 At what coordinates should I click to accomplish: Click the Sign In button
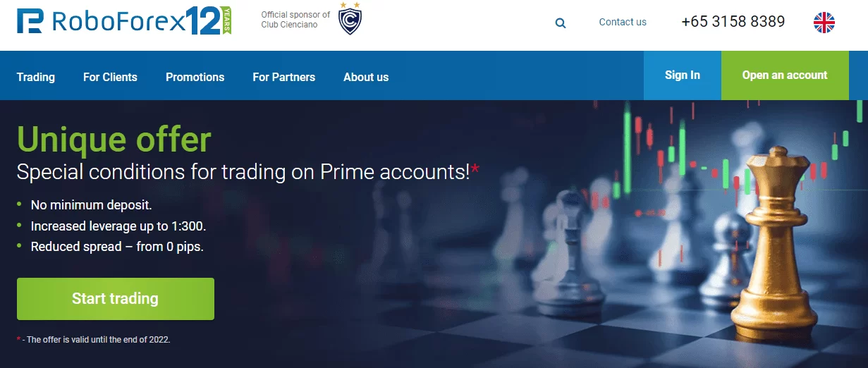(683, 75)
